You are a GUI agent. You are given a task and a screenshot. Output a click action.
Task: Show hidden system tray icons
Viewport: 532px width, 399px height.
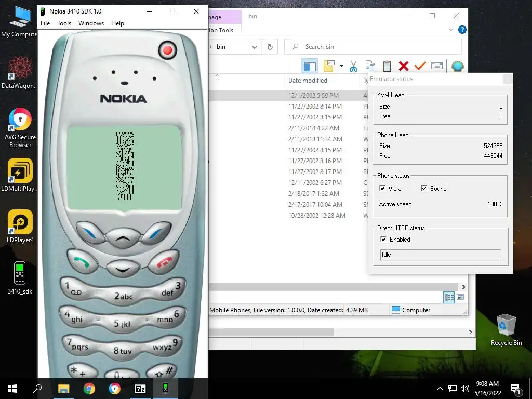click(440, 389)
